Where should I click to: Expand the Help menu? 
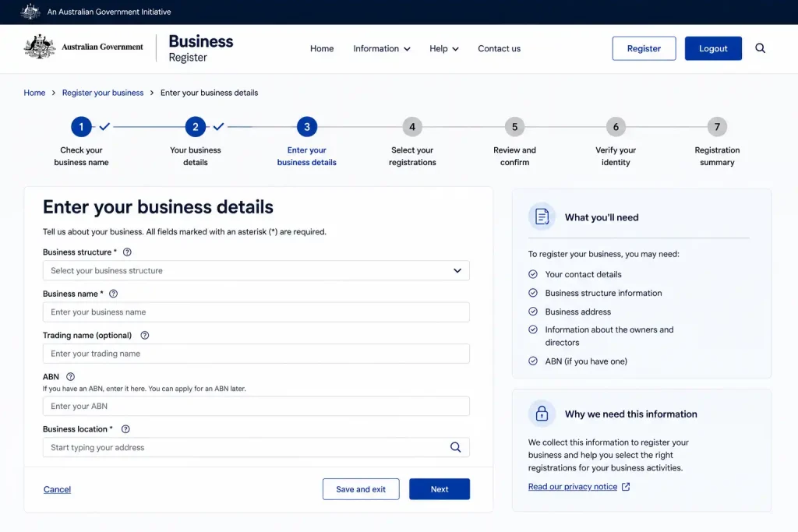(x=443, y=49)
